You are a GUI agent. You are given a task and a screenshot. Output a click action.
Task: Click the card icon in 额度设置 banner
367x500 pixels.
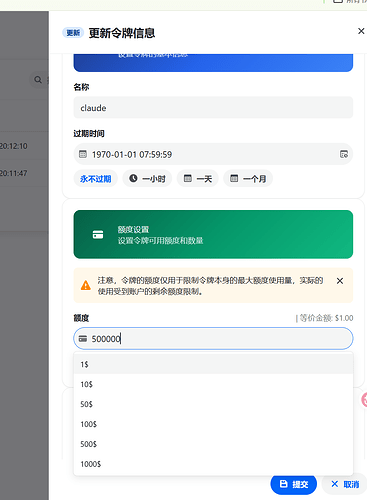98,235
